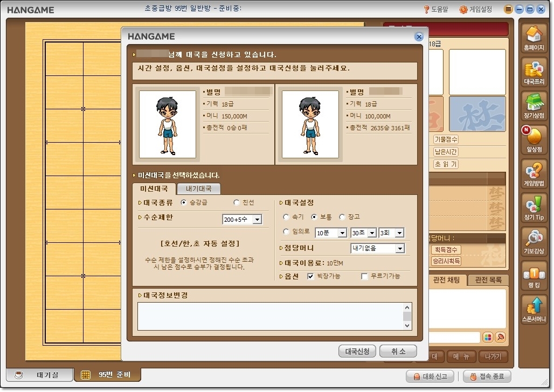Screen dimensions: 554x392
Task: Click the 승리시획득 label
Action: click(x=446, y=261)
